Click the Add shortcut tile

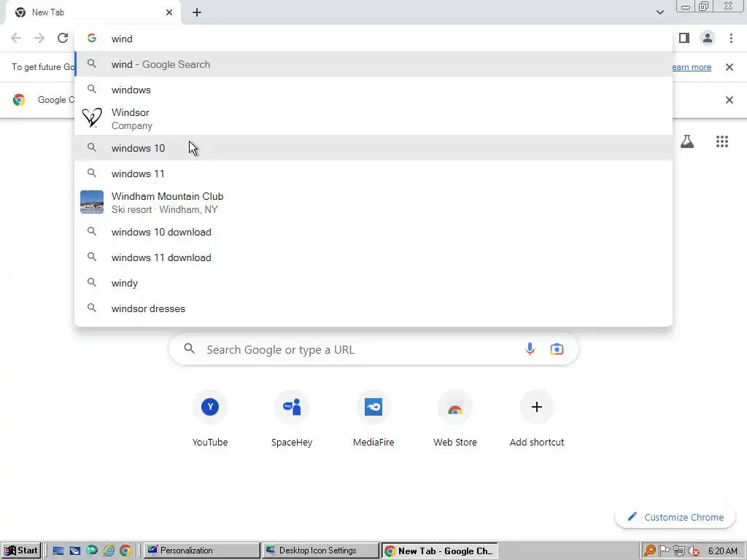coord(537,419)
